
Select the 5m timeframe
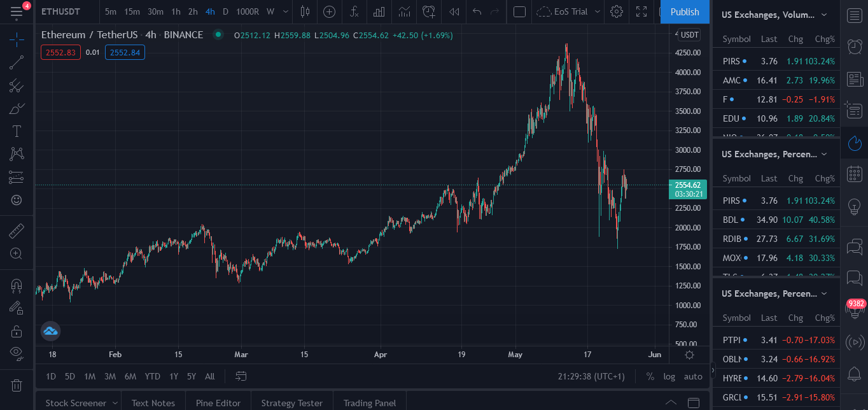[111, 11]
